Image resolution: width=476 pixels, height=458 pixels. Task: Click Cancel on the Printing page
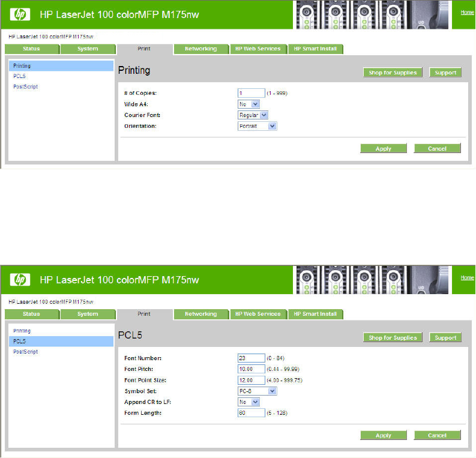pos(437,149)
